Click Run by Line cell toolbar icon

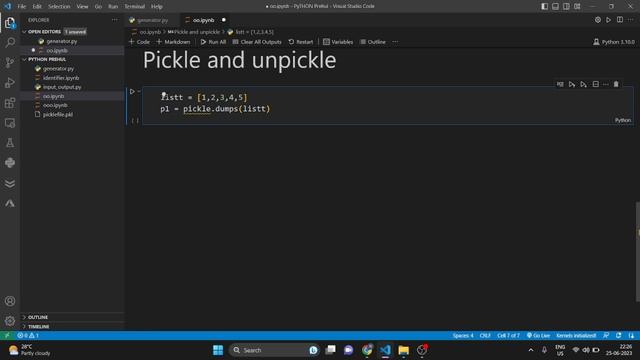click(x=560, y=84)
